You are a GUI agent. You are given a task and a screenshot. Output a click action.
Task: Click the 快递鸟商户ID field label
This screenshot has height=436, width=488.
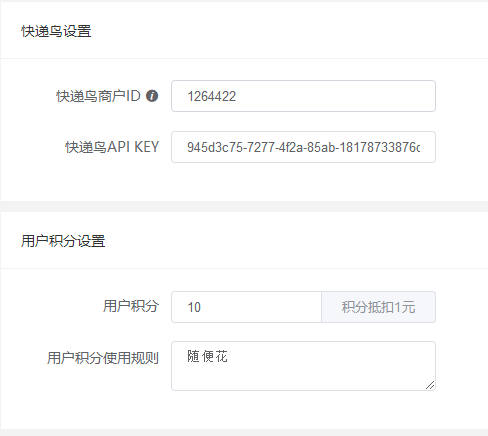(x=98, y=96)
